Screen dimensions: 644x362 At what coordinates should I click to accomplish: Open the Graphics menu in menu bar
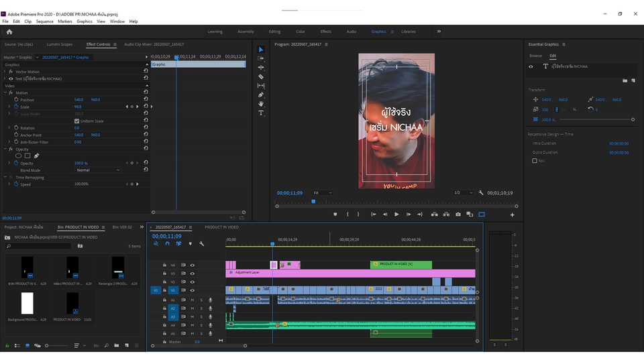85,21
